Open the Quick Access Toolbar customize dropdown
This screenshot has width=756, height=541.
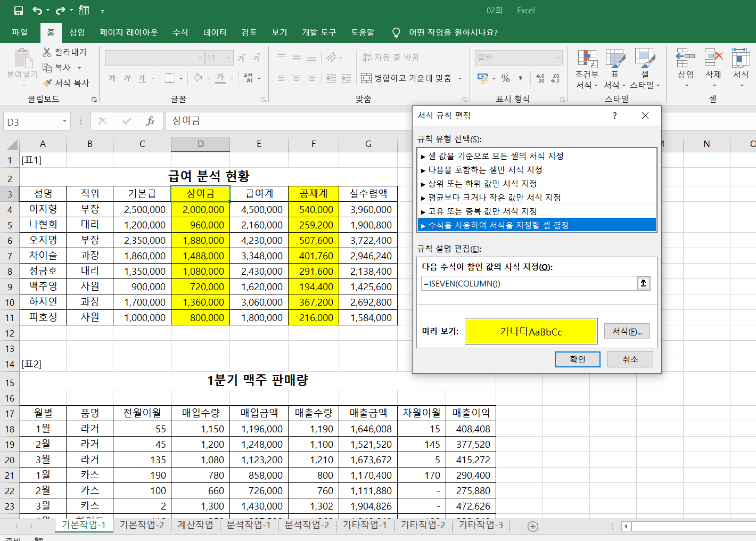[102, 11]
